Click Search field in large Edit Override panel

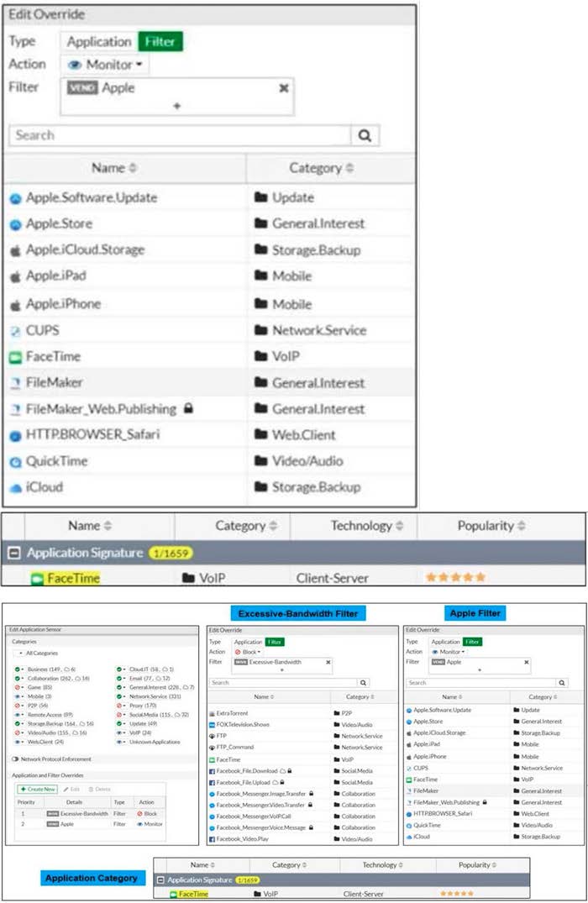click(x=180, y=135)
